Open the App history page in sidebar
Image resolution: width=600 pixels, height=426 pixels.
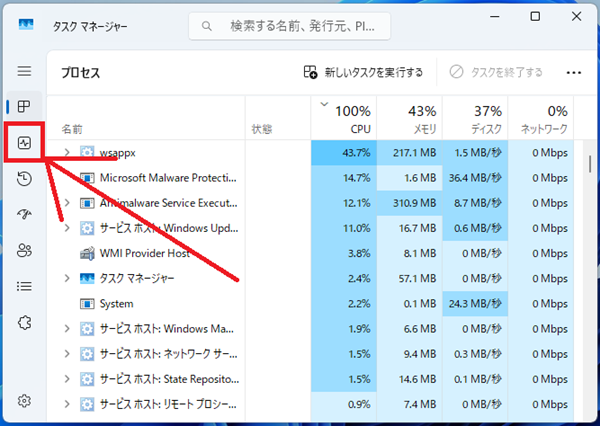tap(24, 179)
